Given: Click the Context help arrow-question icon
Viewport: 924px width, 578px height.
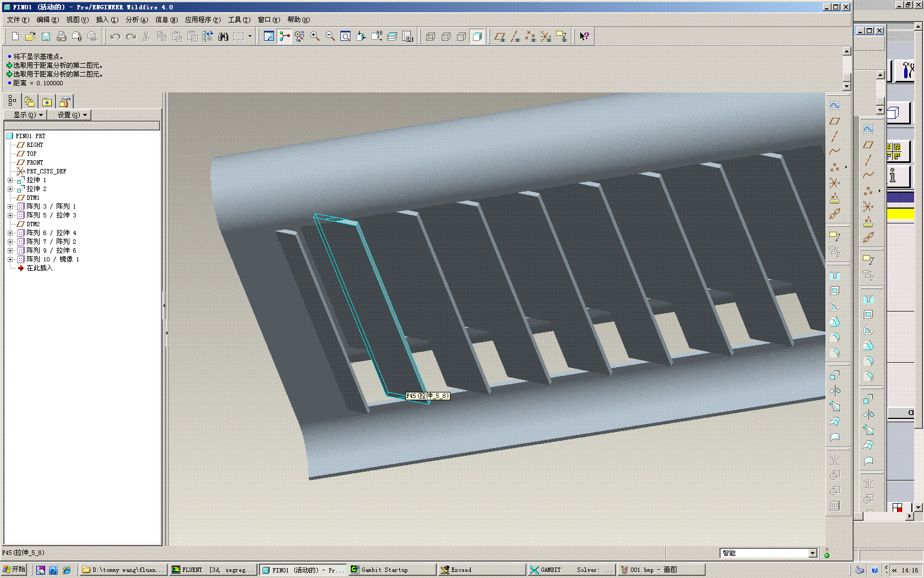Looking at the screenshot, I should [x=584, y=36].
